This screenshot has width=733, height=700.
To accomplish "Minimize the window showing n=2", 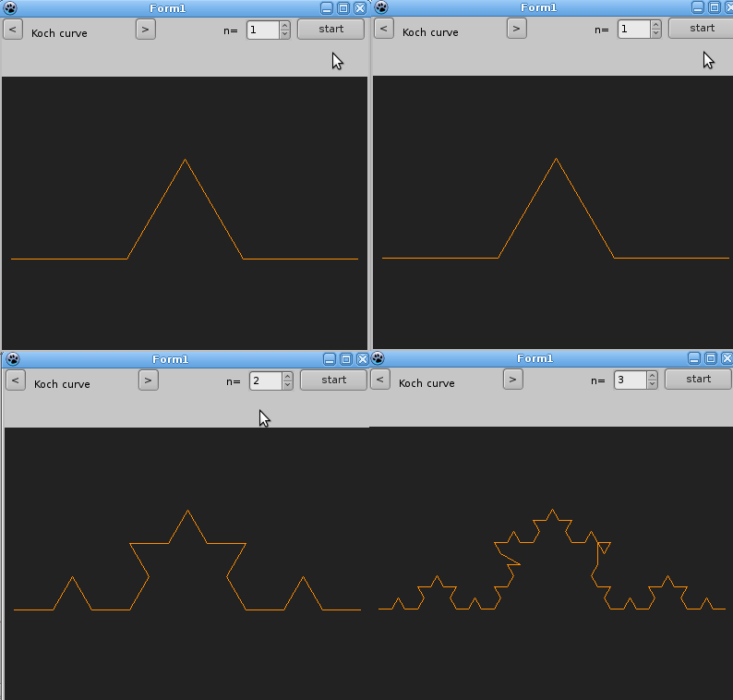I will [330, 359].
